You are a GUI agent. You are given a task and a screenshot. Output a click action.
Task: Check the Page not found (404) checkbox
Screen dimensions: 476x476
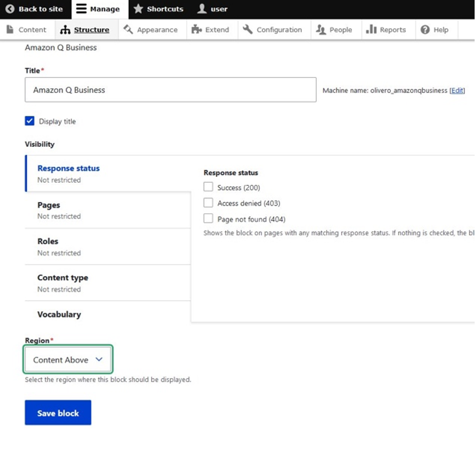click(208, 218)
